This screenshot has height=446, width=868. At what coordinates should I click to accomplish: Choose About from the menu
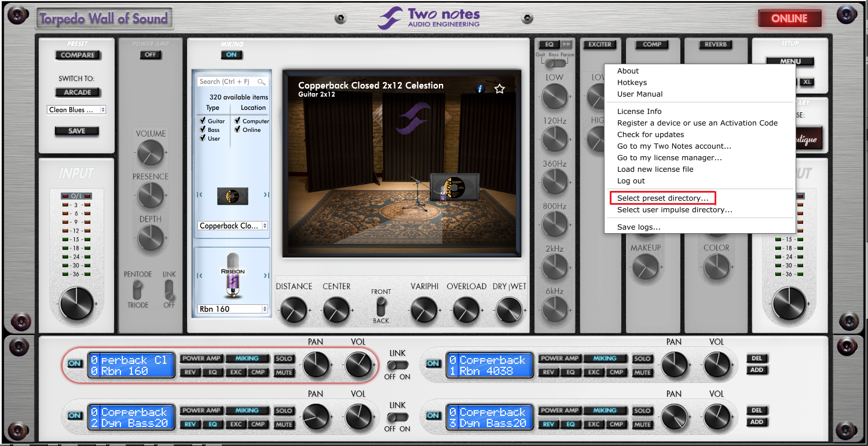tap(628, 71)
